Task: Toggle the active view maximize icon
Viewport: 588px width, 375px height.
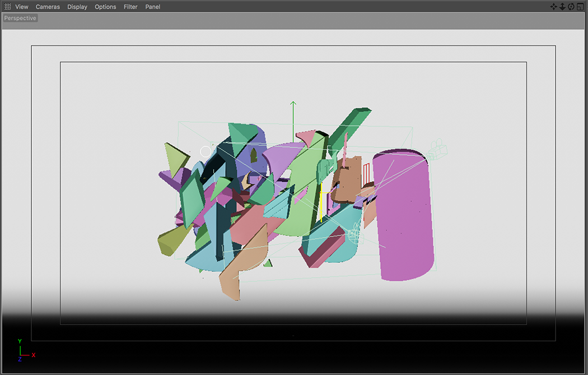Action: point(580,7)
